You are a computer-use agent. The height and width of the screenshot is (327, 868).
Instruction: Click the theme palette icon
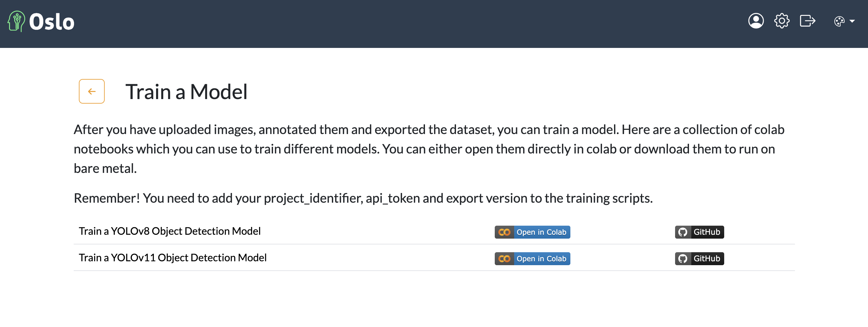click(x=839, y=22)
